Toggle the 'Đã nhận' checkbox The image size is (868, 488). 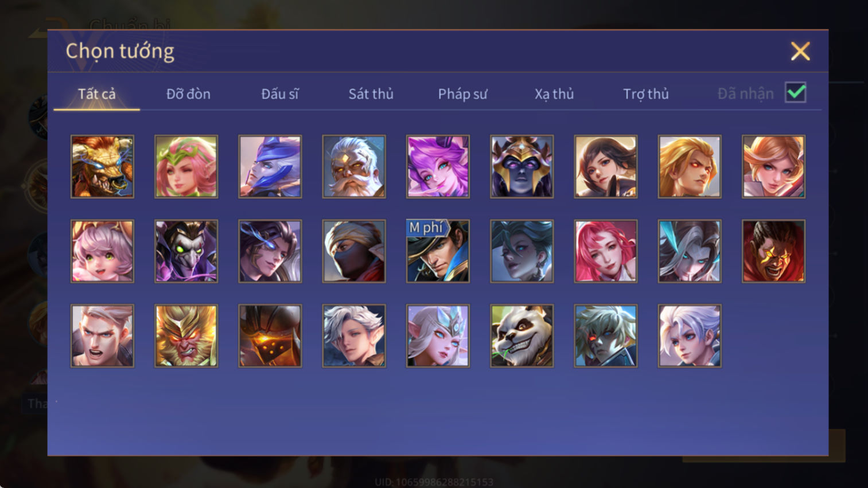click(x=796, y=93)
